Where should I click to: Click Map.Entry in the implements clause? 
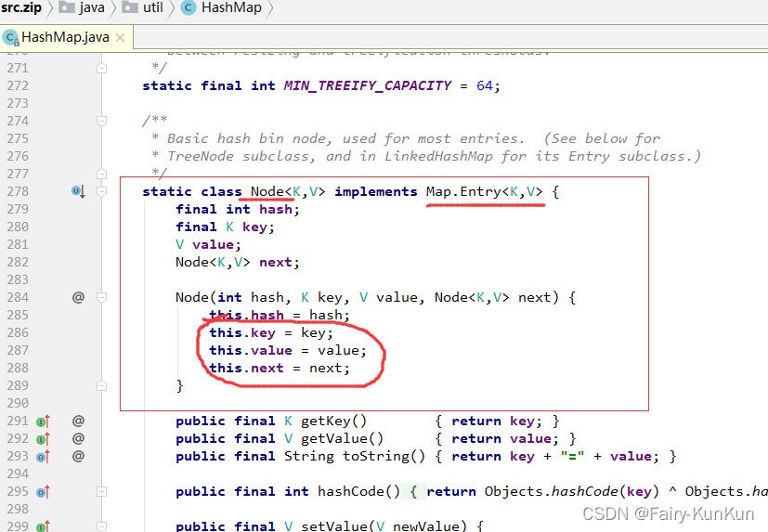(x=463, y=191)
